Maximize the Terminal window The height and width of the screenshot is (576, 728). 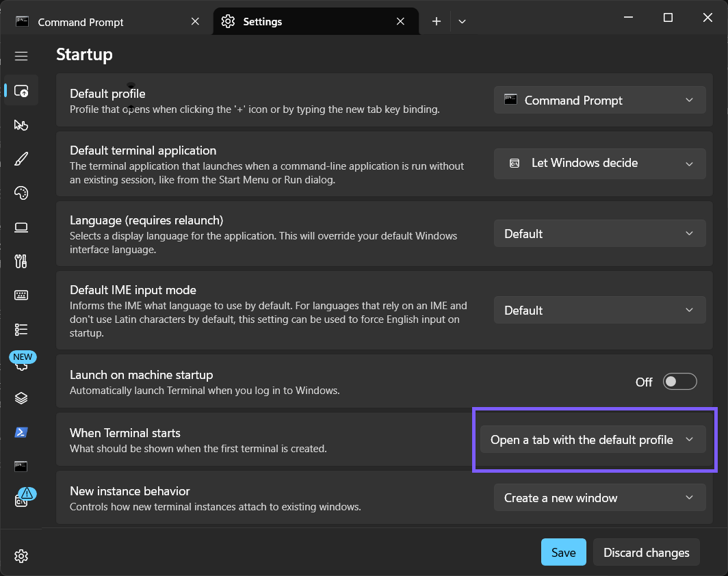click(668, 18)
